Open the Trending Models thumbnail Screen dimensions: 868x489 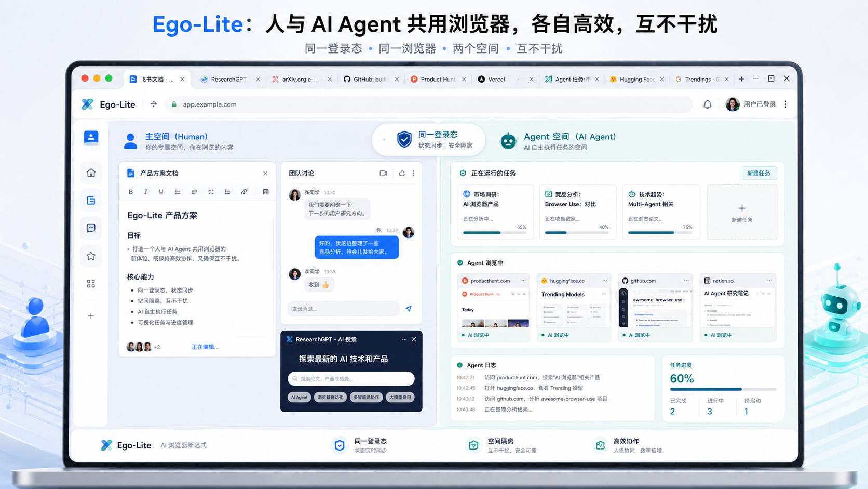click(x=574, y=308)
